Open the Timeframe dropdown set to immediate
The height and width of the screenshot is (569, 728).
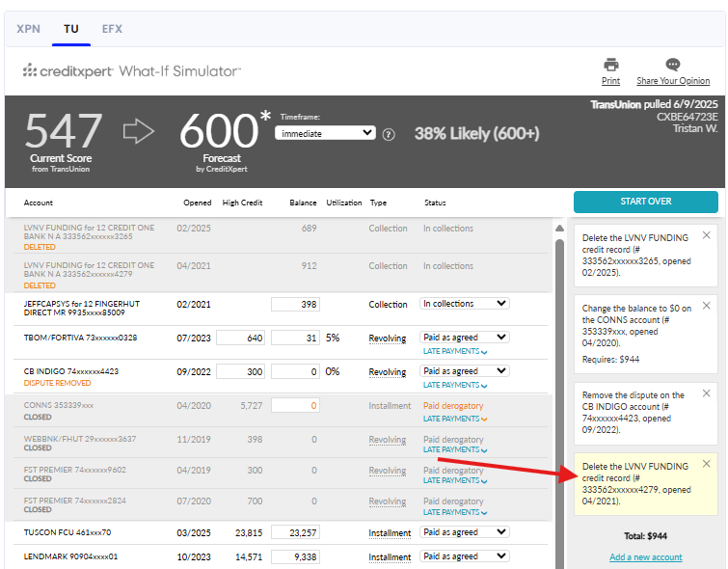pos(326,133)
